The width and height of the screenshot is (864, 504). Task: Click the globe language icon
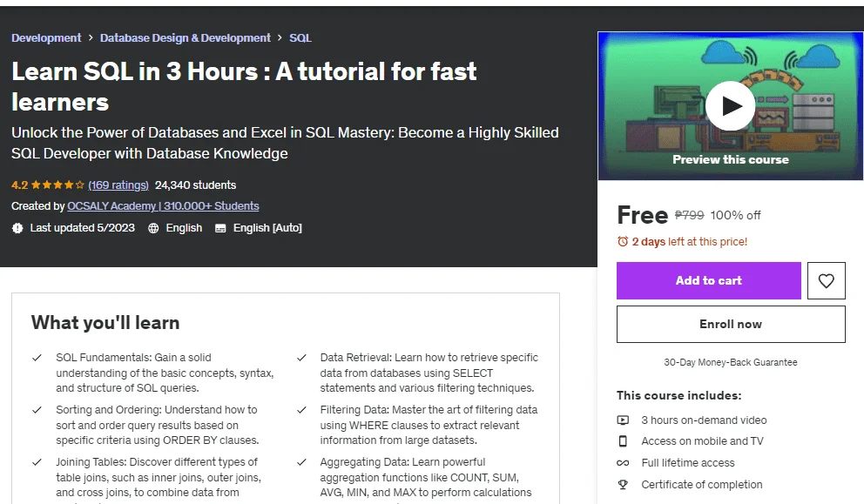pos(154,228)
